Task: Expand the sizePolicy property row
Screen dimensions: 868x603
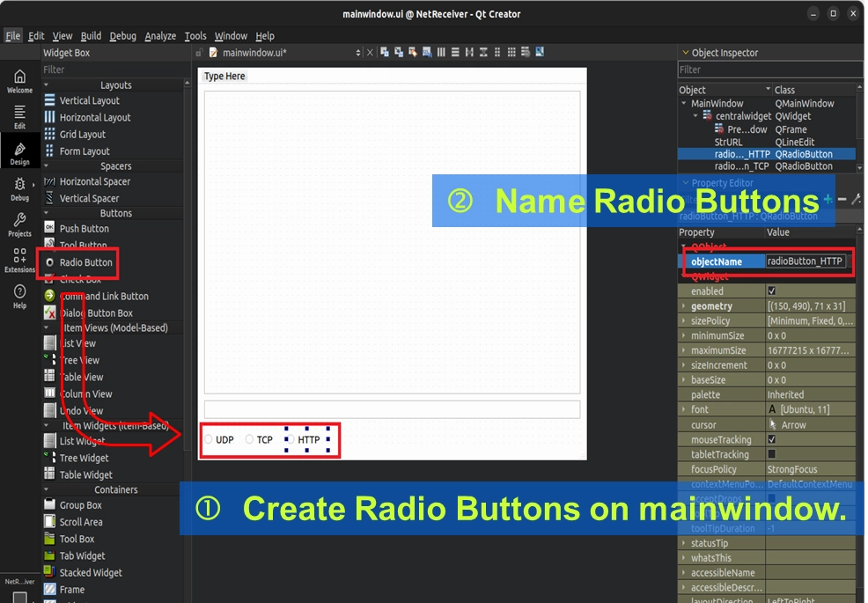Action: coord(684,320)
